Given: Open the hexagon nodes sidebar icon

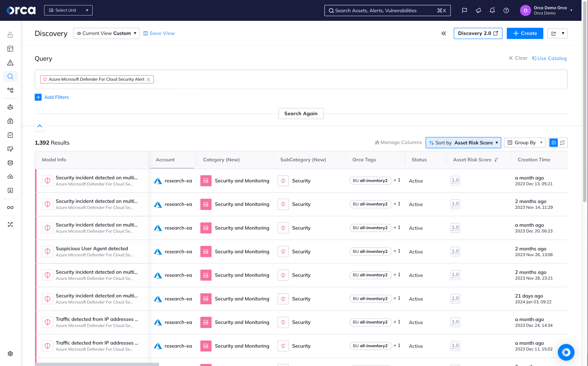Looking at the screenshot, I should click(x=10, y=107).
